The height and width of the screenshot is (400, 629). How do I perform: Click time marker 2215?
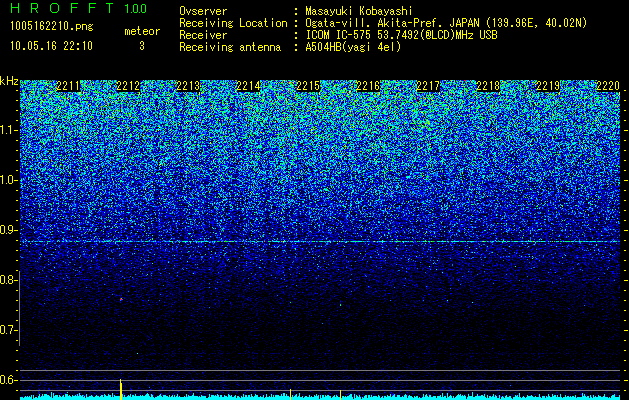pos(308,86)
